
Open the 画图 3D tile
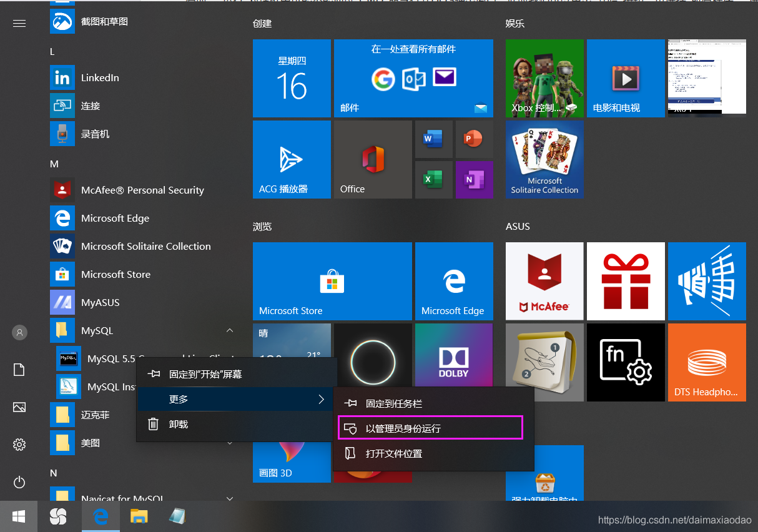tap(292, 463)
